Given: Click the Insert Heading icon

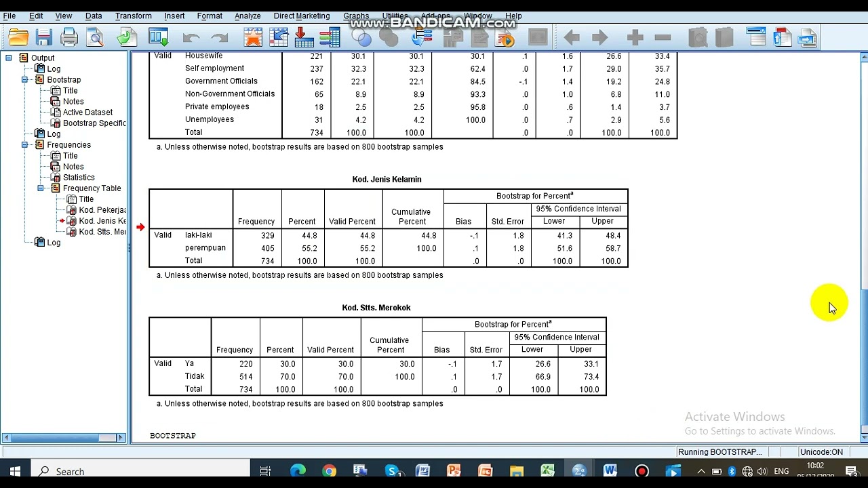Looking at the screenshot, I should (x=756, y=37).
